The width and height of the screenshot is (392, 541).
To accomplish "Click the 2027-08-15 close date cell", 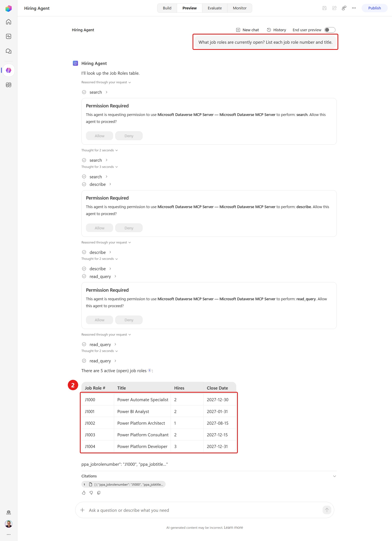I will click(220, 423).
